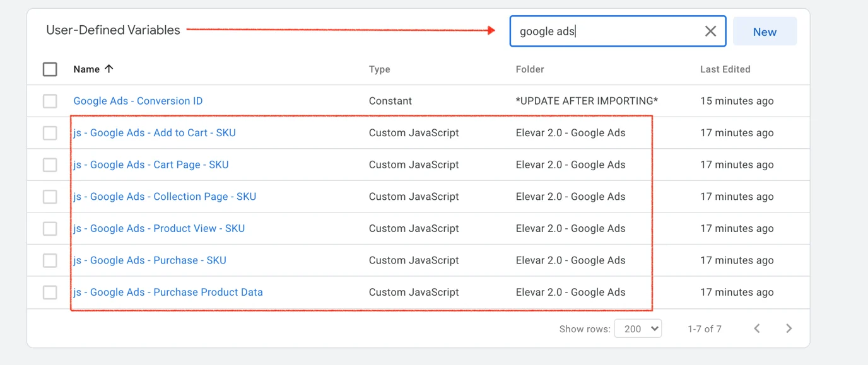Go to the previous page of variables
Screen dimensions: 868x365
(x=757, y=328)
